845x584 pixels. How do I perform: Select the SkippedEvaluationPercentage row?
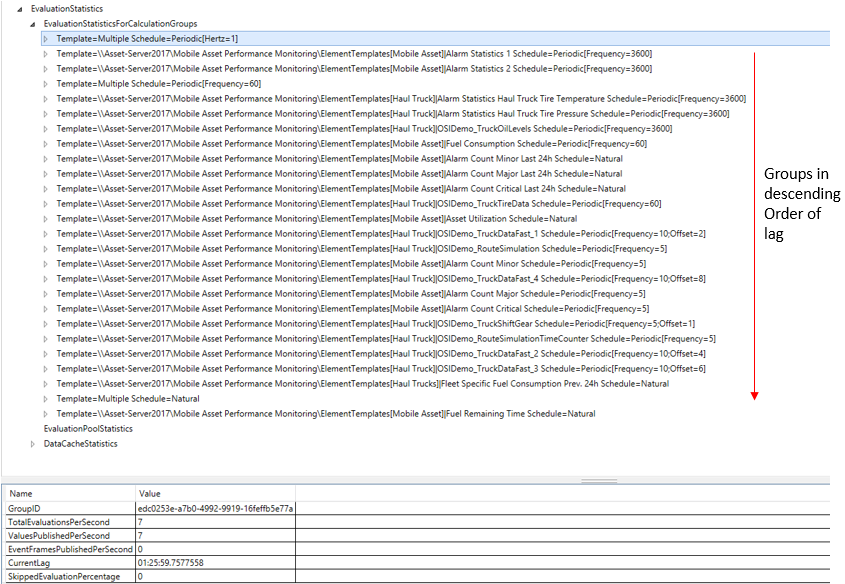tap(70, 578)
